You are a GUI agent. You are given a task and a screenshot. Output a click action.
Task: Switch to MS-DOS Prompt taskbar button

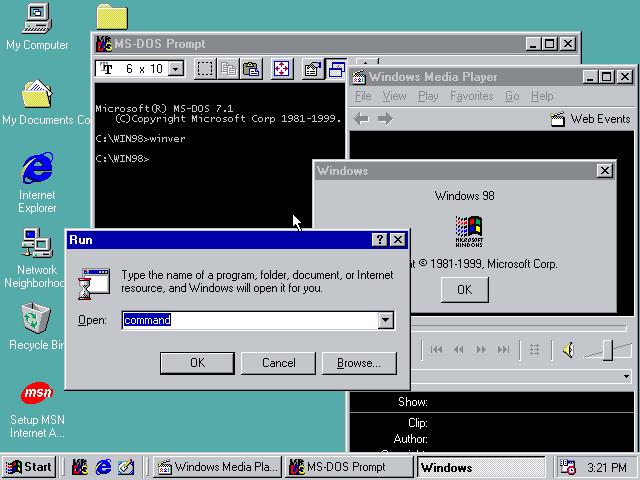(x=349, y=467)
